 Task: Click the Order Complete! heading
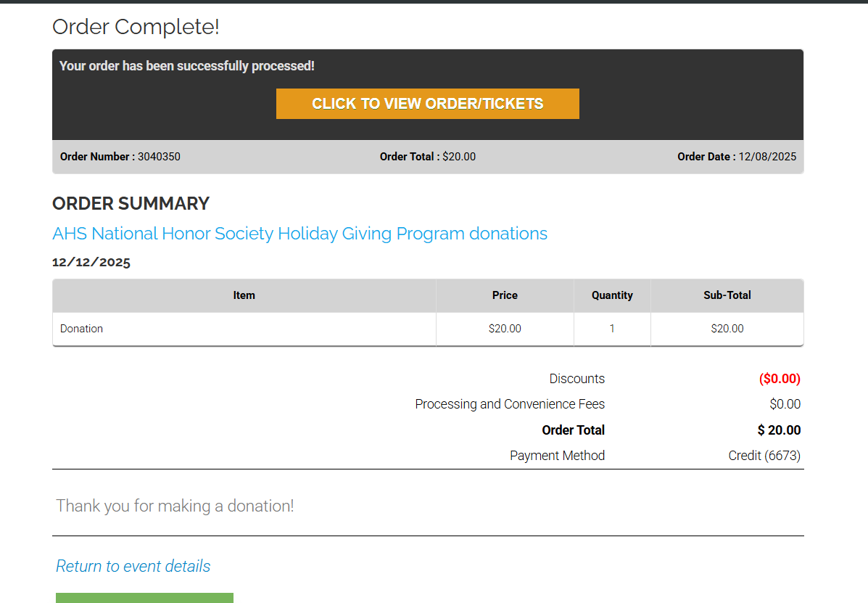pyautogui.click(x=136, y=28)
